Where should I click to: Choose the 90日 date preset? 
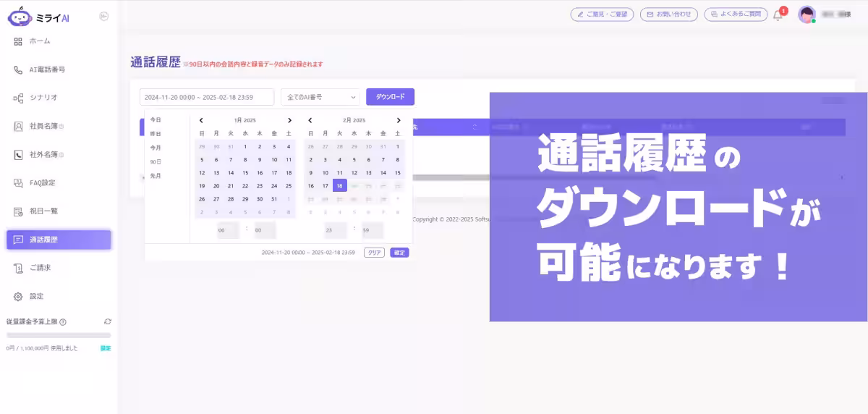[x=156, y=162]
